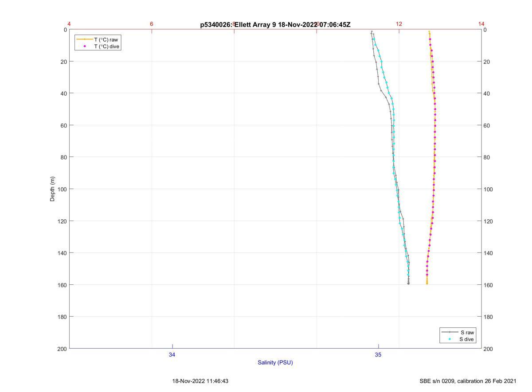Viewport: 532px width, 392px height.
Task: Click the salinity tick label 34
Action: pos(172,355)
